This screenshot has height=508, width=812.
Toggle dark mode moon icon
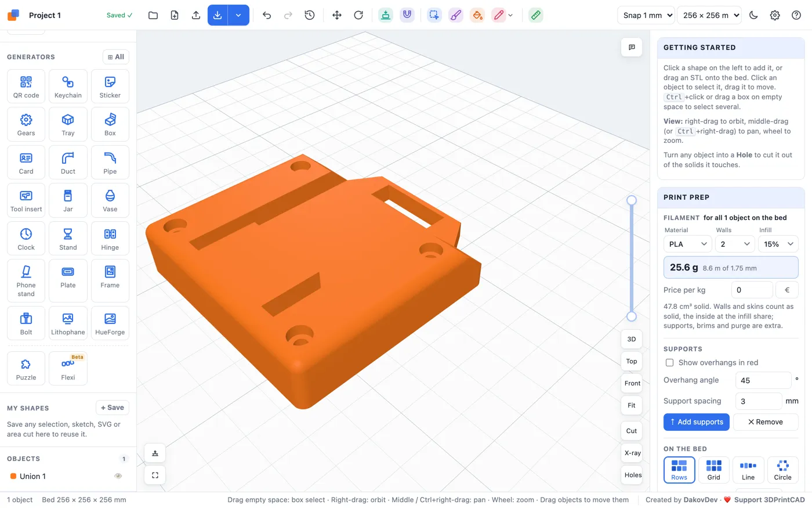[x=753, y=15]
